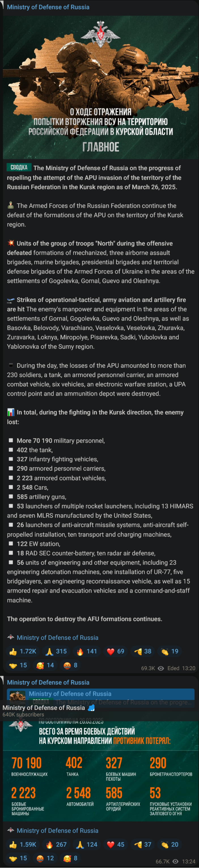Click the angry face reaction with 12
This screenshot has width=199, height=868.
tap(45, 858)
